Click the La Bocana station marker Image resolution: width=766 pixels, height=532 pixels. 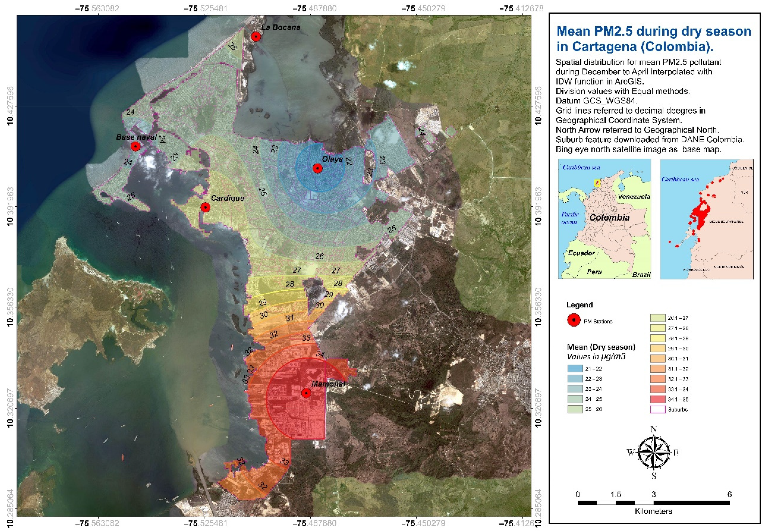click(256, 36)
